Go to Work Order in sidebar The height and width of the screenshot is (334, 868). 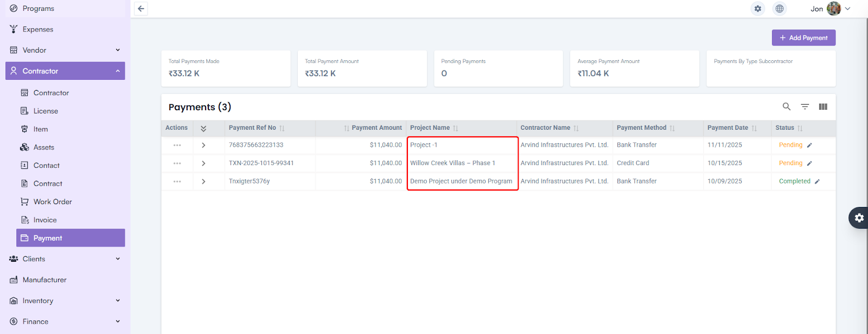tap(53, 201)
